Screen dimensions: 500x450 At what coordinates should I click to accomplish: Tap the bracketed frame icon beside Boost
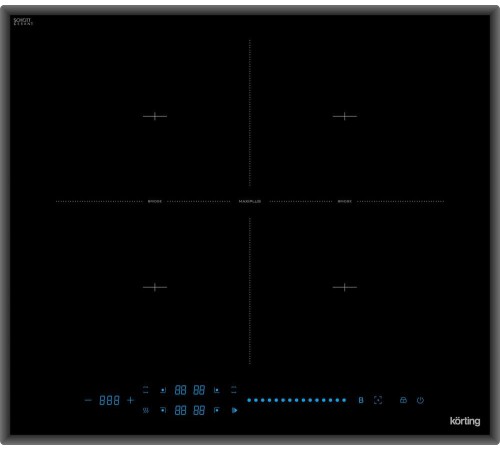[378, 400]
